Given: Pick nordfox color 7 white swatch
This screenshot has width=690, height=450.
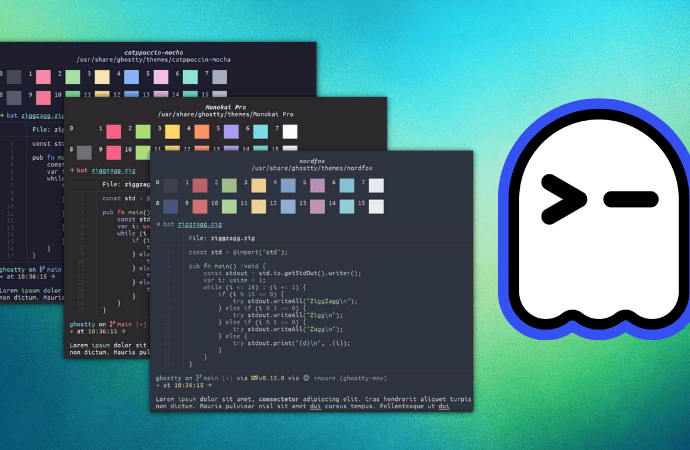Looking at the screenshot, I should coord(376,186).
